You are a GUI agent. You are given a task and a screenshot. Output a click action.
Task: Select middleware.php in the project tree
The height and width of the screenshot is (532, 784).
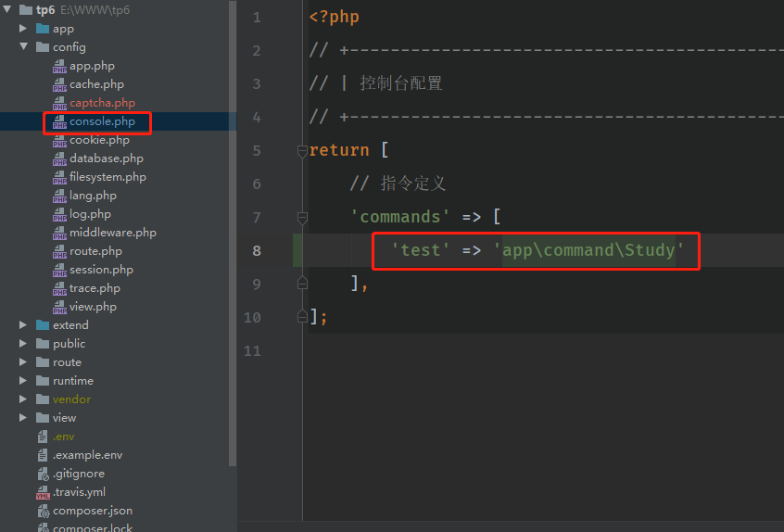113,233
